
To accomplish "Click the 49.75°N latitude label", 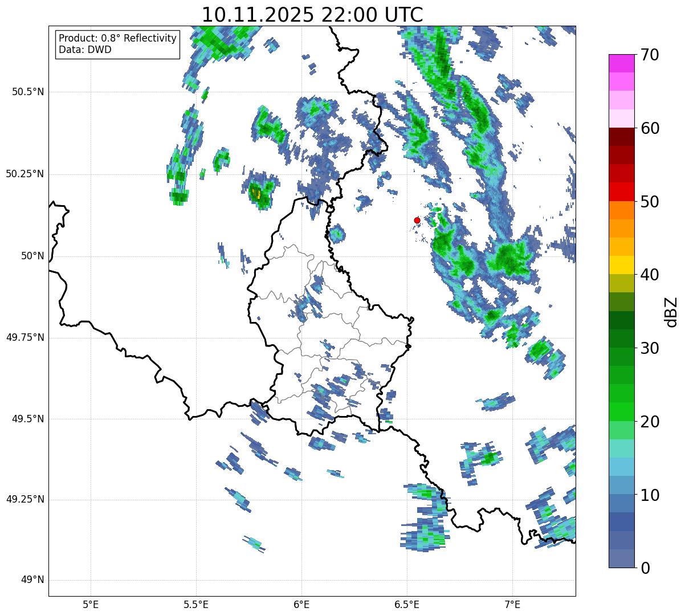I will tap(25, 337).
